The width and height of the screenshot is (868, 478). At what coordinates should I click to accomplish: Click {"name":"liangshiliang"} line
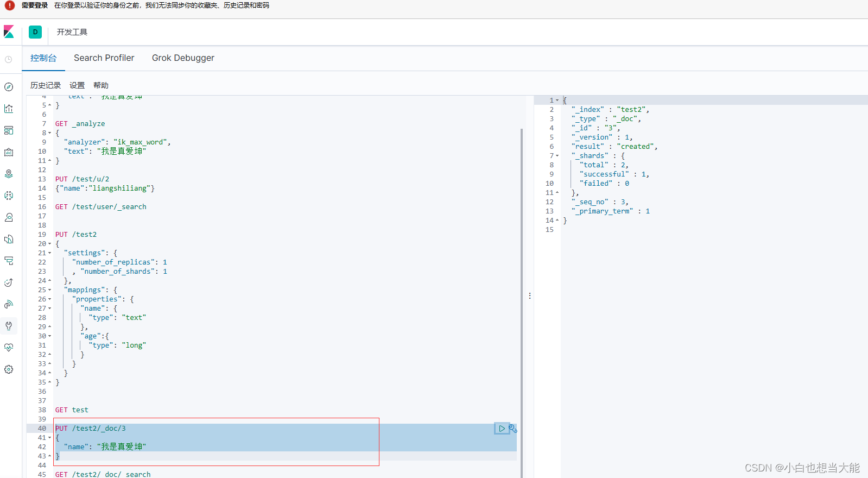click(105, 188)
